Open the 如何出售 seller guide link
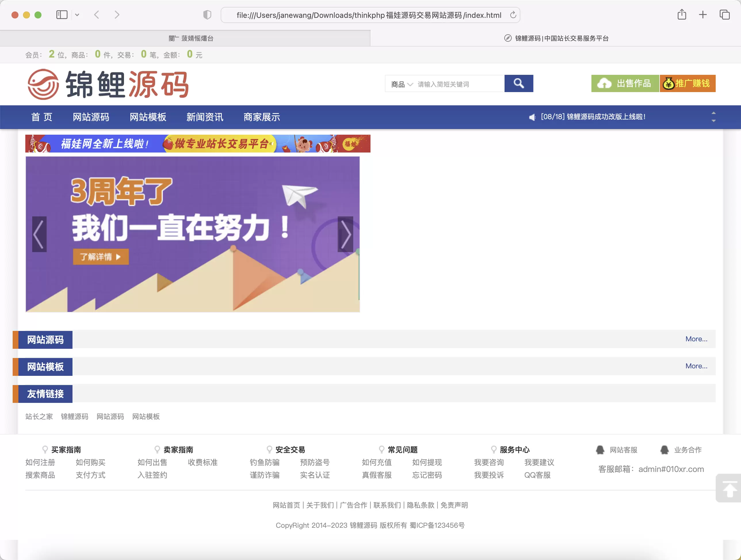The width and height of the screenshot is (741, 560). (x=152, y=462)
